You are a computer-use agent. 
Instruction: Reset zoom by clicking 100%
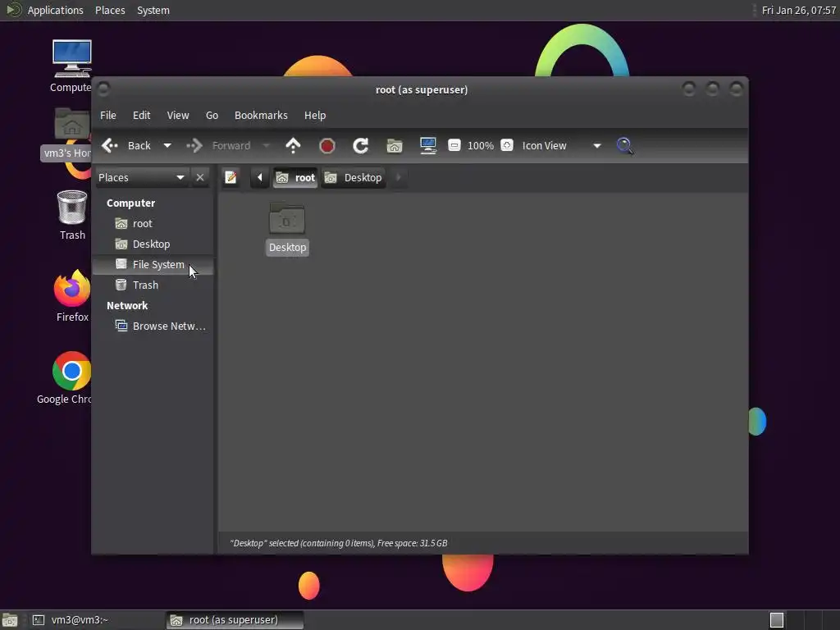[481, 146]
